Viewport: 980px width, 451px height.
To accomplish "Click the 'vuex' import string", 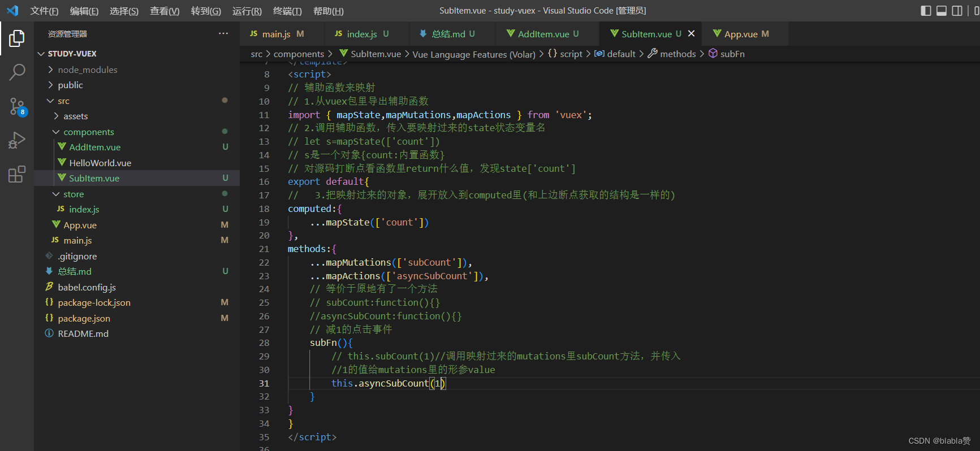I will point(571,115).
